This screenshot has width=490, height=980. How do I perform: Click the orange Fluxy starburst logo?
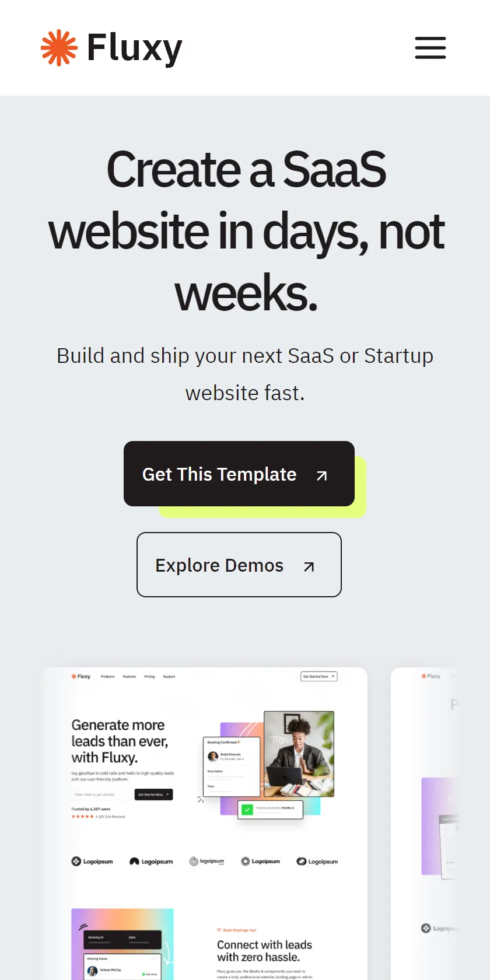point(59,48)
